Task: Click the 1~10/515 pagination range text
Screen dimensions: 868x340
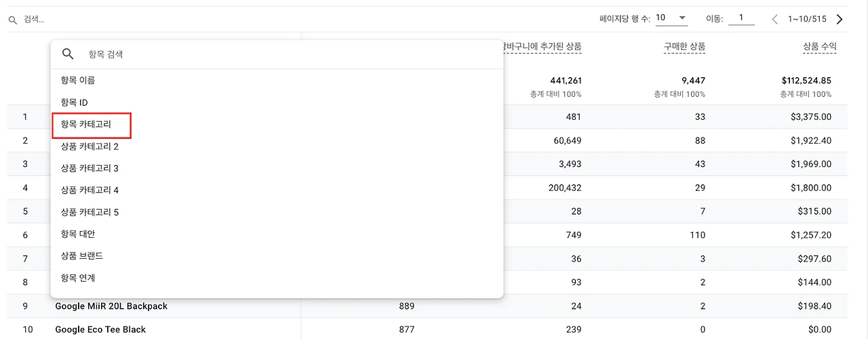Action: point(807,19)
